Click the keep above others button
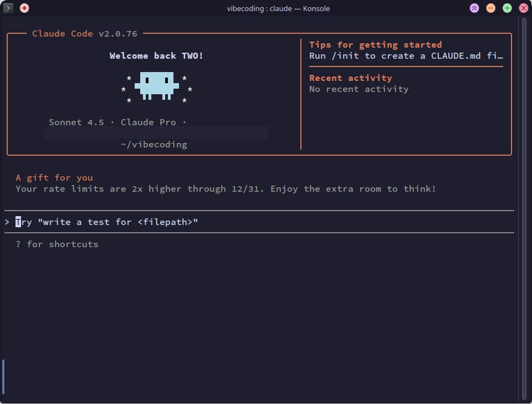Screen dimensions: 532x404 [x=474, y=8]
